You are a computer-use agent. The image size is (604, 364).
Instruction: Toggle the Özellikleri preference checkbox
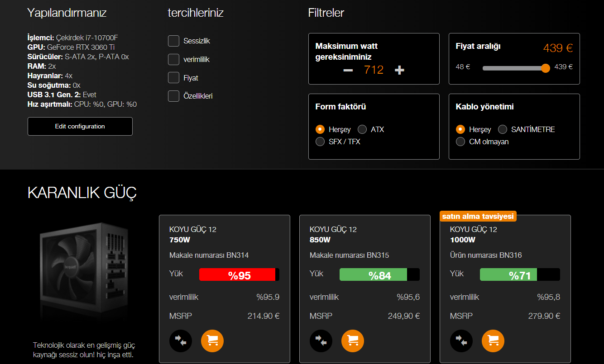[x=173, y=96]
